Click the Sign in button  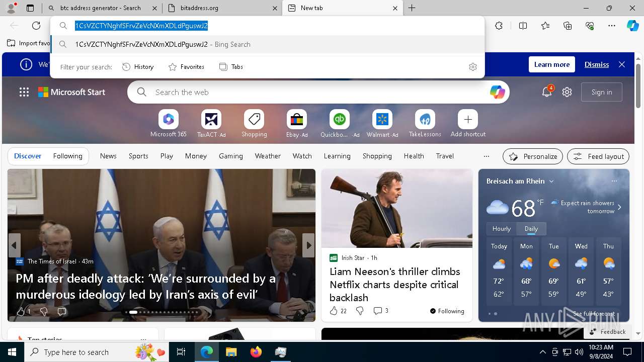pyautogui.click(x=602, y=92)
